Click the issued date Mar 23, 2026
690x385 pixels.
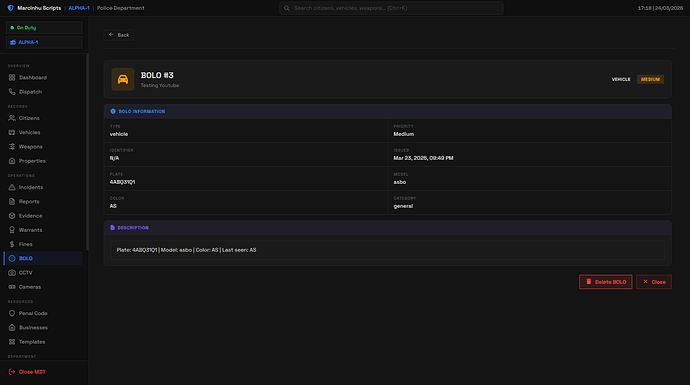pos(423,158)
